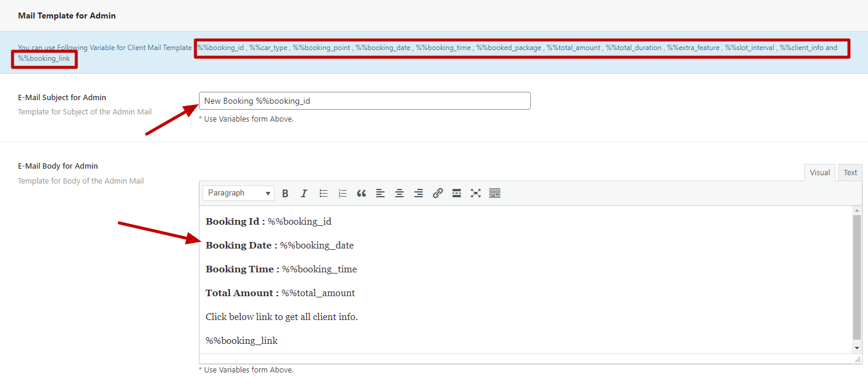Align text left in editor

(x=381, y=193)
